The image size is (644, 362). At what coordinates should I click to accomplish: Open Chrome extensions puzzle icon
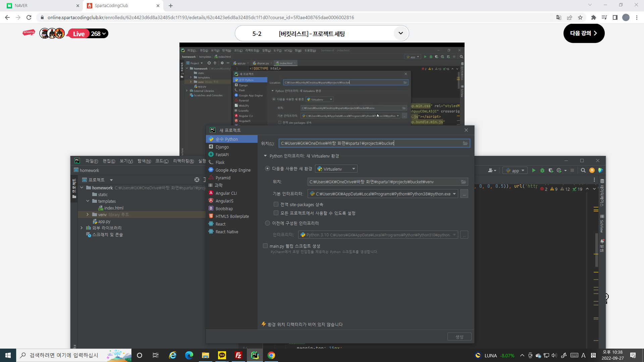pos(594,17)
